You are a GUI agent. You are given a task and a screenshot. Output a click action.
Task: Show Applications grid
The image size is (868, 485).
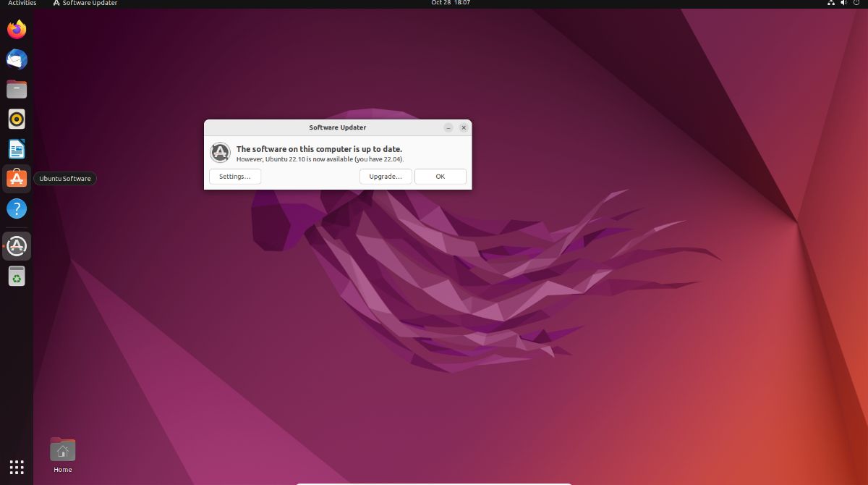[17, 466]
